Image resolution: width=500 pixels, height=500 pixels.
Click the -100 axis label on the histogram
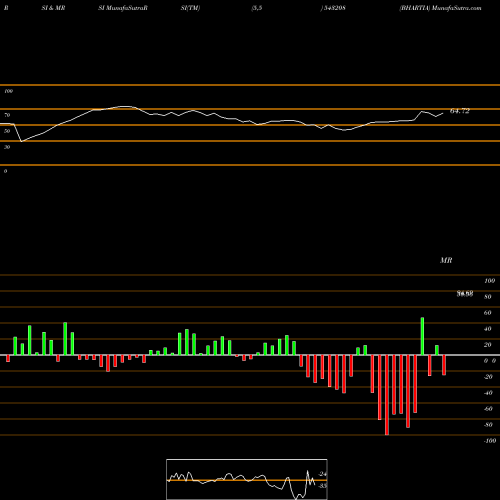[x=489, y=441]
